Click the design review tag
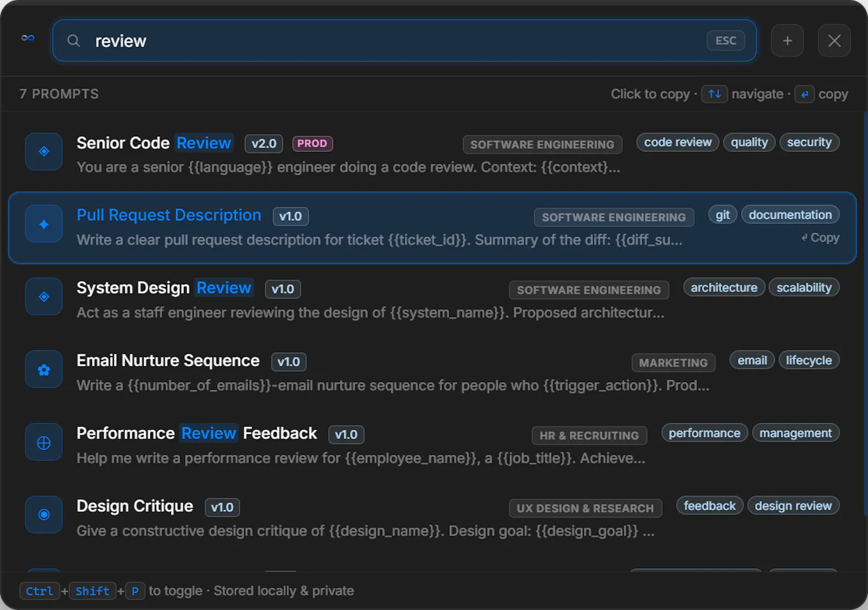Viewport: 868px width, 610px height. pos(793,506)
